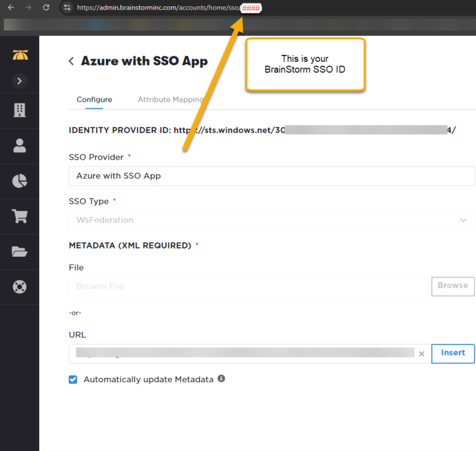Click the metadata URL input field

pos(250,353)
